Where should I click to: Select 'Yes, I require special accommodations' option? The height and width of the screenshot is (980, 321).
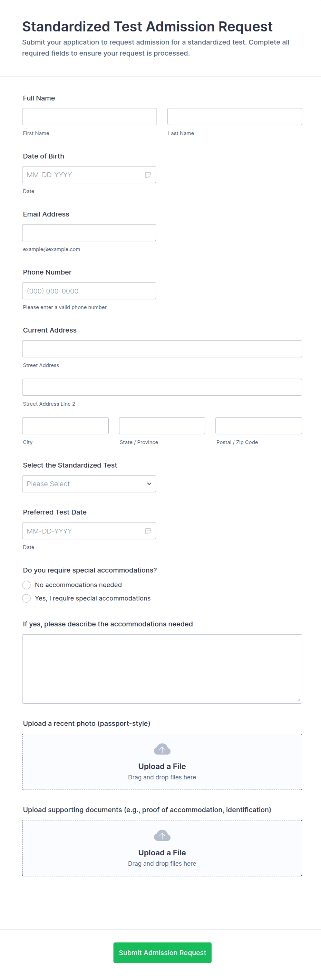click(x=27, y=598)
